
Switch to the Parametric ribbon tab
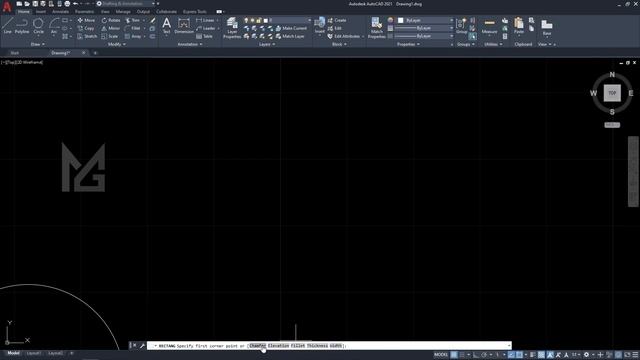coord(84,12)
